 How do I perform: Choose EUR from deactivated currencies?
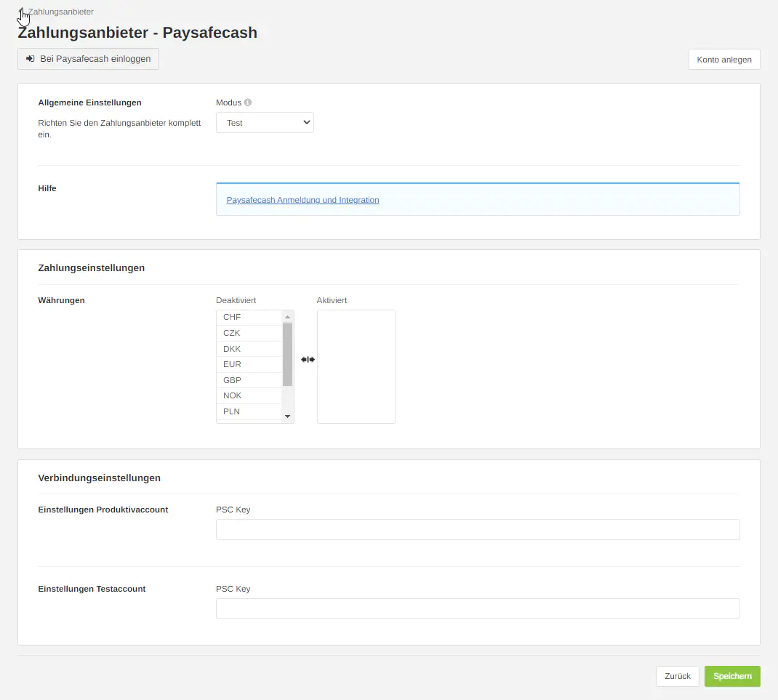pyautogui.click(x=249, y=364)
